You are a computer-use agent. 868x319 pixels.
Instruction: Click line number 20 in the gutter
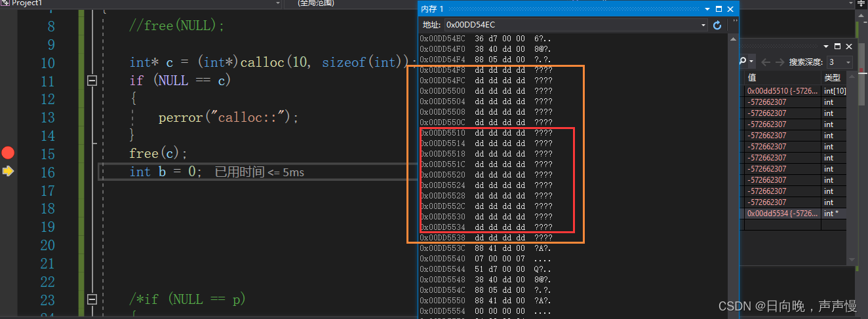click(47, 245)
